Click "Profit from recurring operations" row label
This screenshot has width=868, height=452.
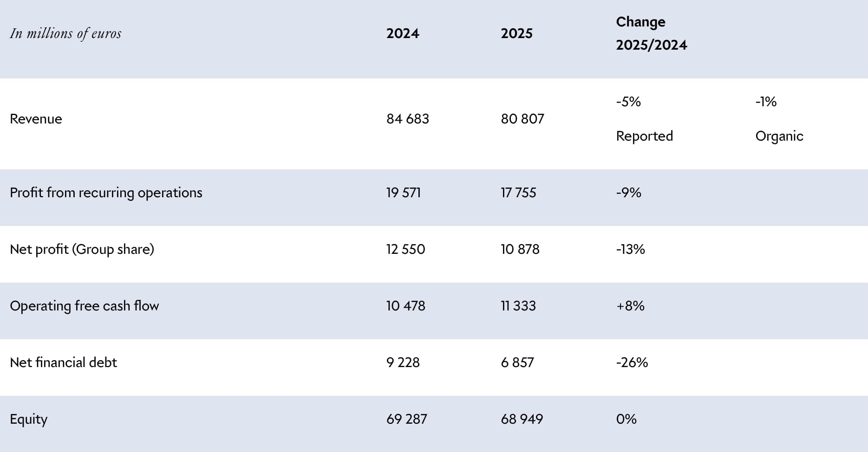[x=106, y=193]
